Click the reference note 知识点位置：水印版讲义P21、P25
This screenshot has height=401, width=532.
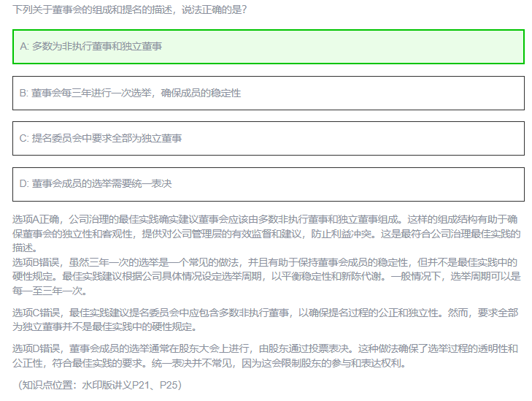[x=100, y=385]
